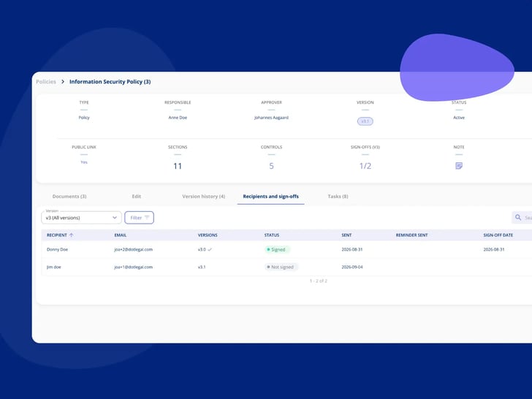
Task: Open the Version history (4) tab
Action: pyautogui.click(x=204, y=197)
